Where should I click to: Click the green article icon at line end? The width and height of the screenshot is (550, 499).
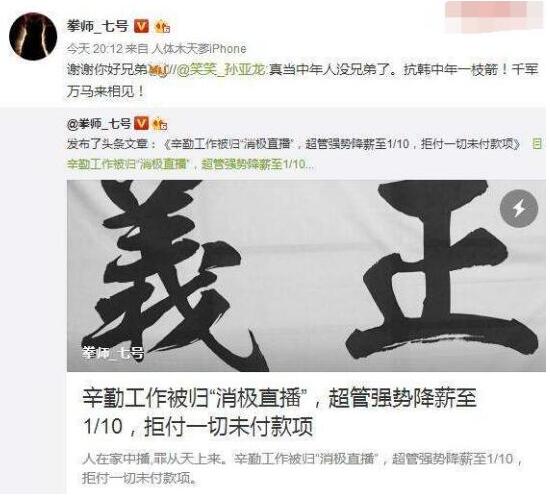(537, 144)
